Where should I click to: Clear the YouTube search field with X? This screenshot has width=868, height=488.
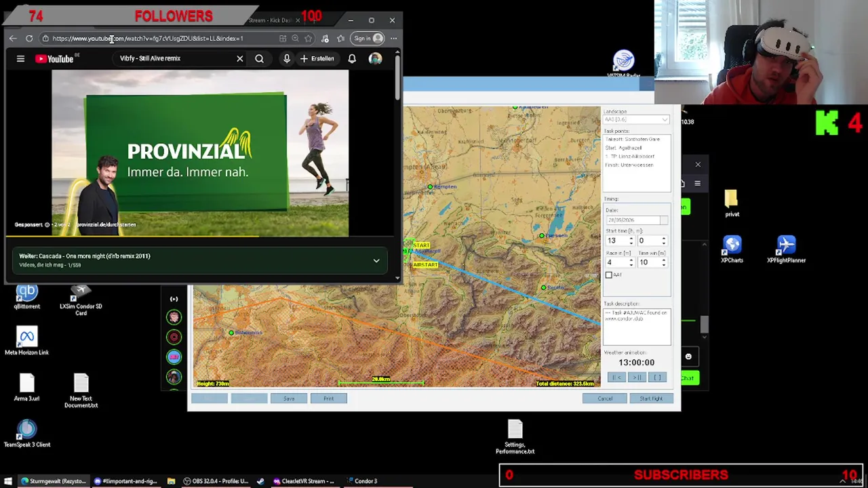pyautogui.click(x=239, y=59)
